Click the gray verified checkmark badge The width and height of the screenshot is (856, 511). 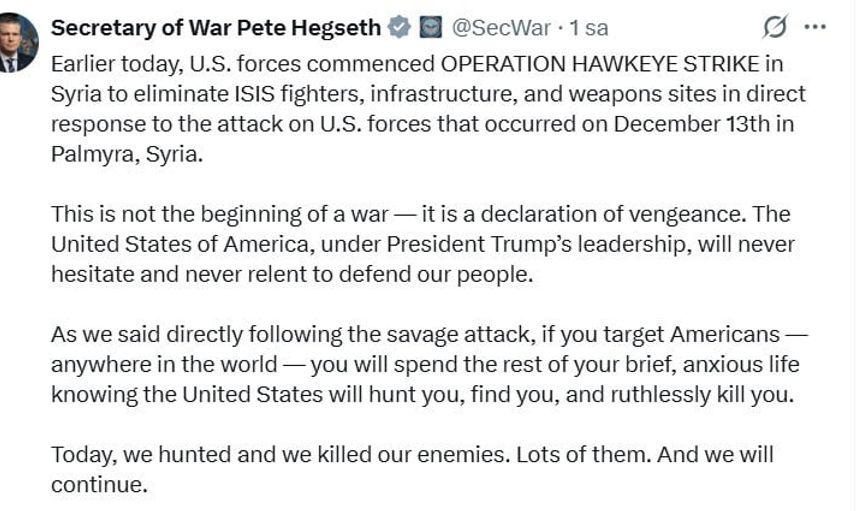399,27
